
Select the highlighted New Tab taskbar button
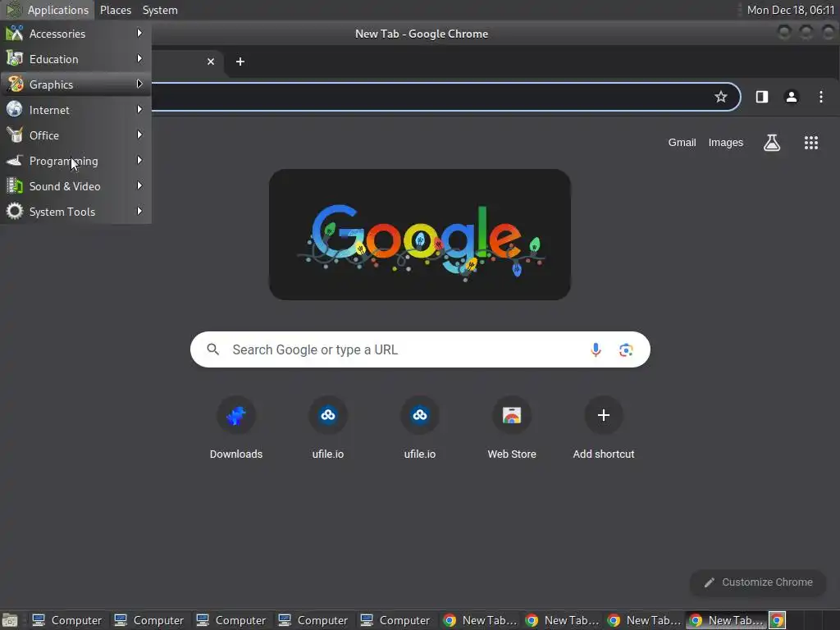(x=727, y=620)
